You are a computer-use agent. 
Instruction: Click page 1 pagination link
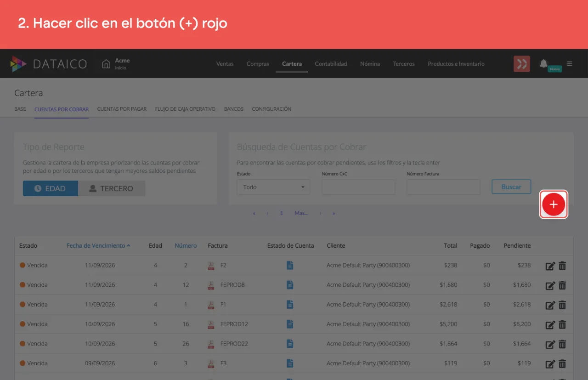(x=282, y=213)
